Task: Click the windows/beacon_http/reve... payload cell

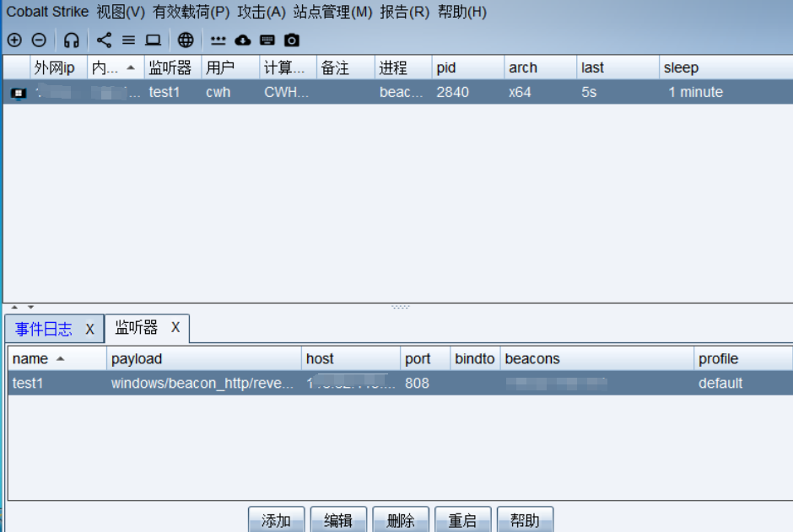Action: [202, 383]
